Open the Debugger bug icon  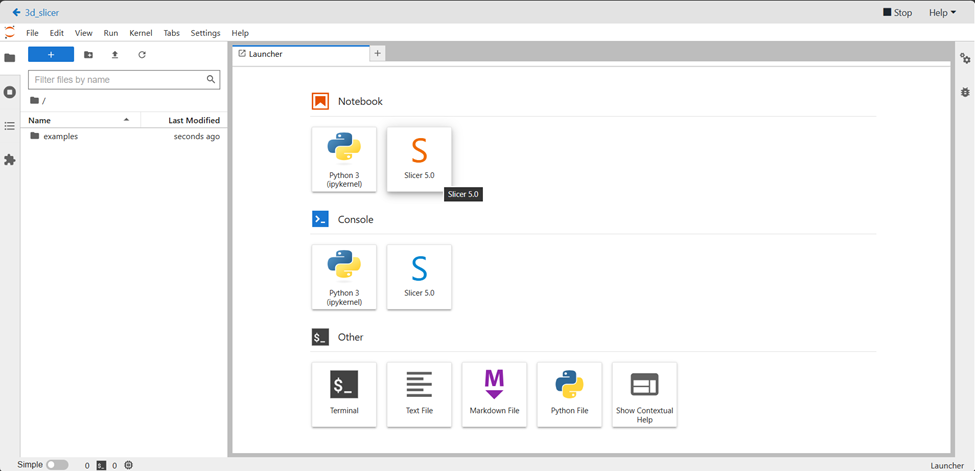click(x=965, y=92)
